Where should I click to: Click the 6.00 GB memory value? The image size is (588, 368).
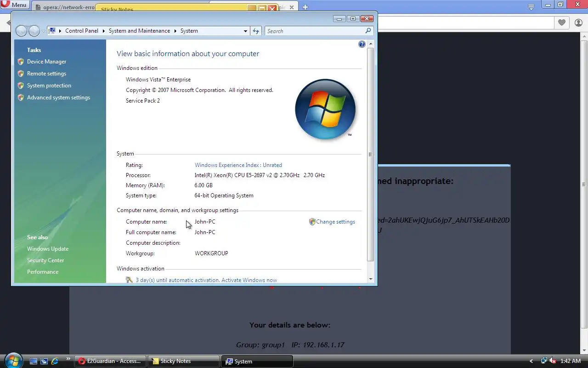pyautogui.click(x=204, y=185)
